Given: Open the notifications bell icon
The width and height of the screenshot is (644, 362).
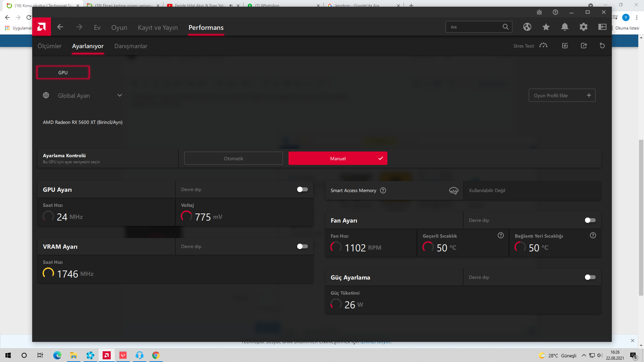Looking at the screenshot, I should (565, 27).
